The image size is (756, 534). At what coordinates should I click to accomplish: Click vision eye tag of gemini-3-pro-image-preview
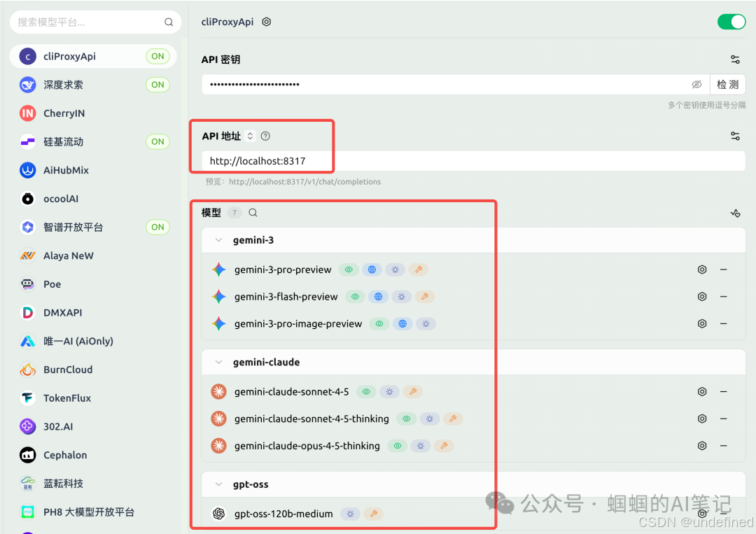pyautogui.click(x=379, y=323)
